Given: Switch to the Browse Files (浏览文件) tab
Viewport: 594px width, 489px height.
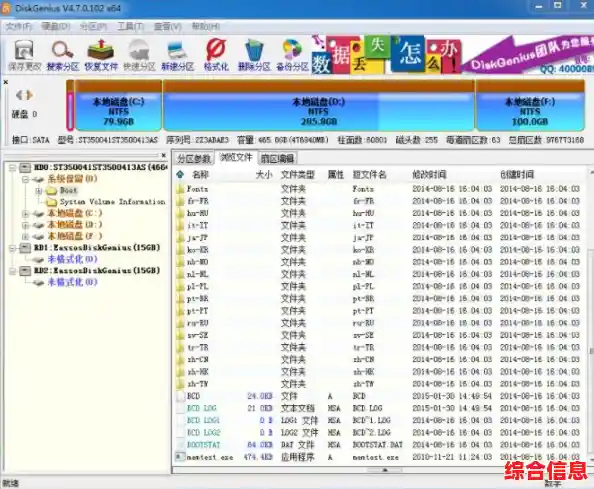Looking at the screenshot, I should pos(236,158).
